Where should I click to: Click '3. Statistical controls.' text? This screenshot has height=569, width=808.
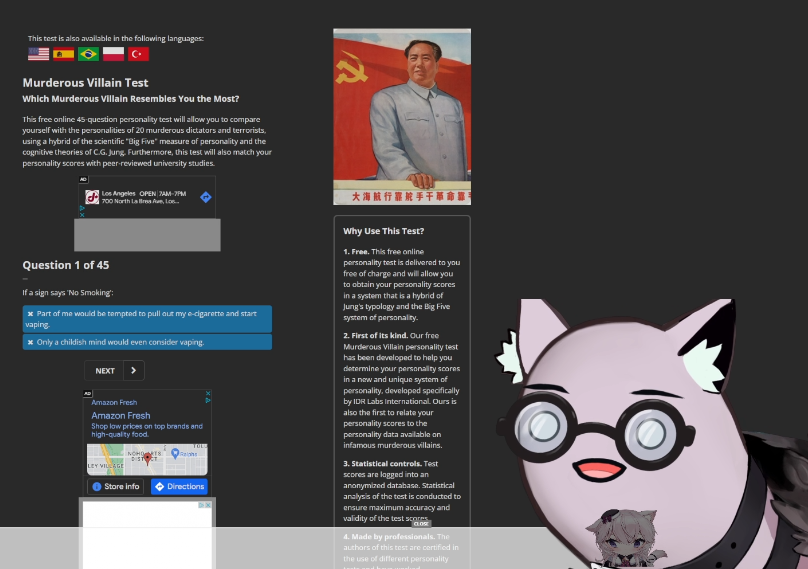click(x=382, y=463)
